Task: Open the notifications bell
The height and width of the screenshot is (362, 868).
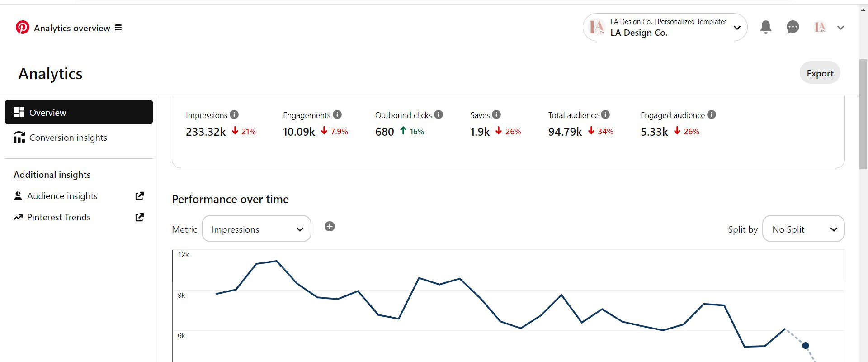Action: pyautogui.click(x=765, y=27)
